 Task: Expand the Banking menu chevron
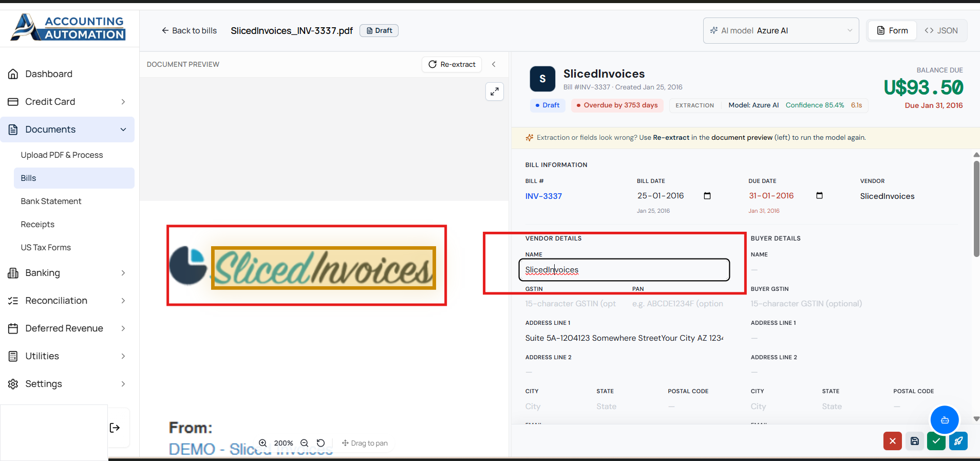click(x=123, y=273)
